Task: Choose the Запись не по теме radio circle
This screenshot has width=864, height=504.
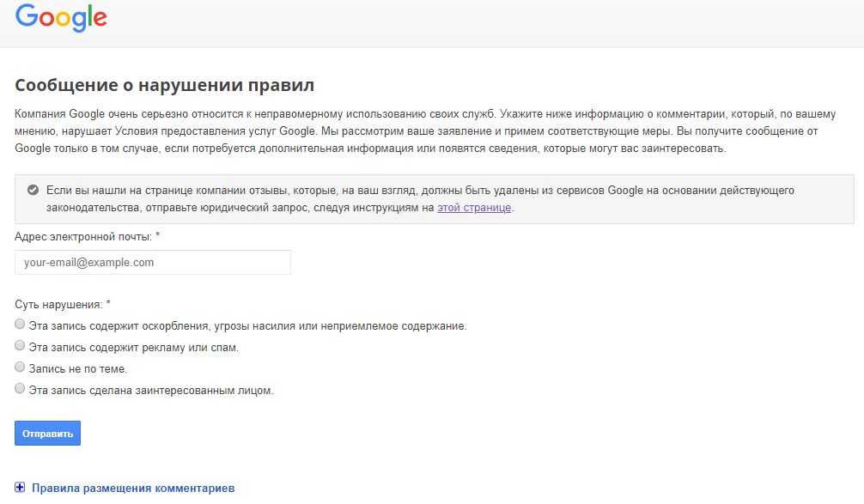Action: click(20, 367)
